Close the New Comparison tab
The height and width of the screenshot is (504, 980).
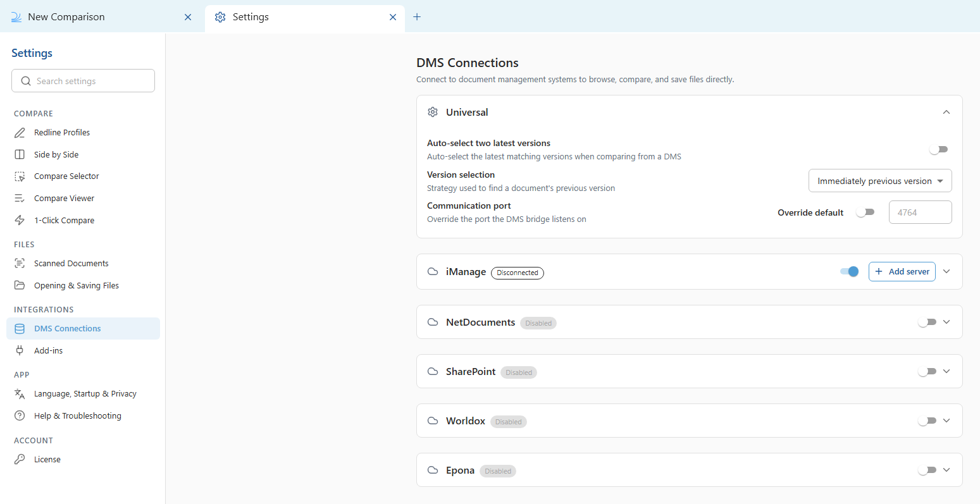tap(188, 17)
